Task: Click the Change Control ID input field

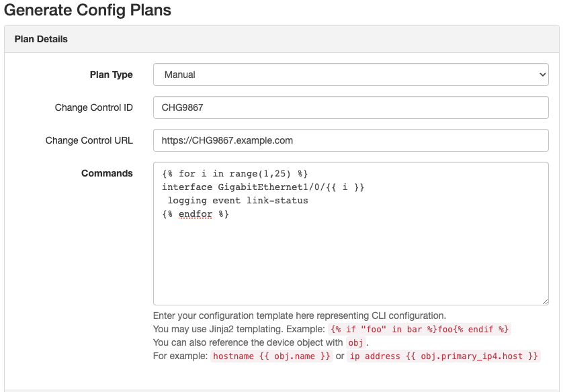Action: pyautogui.click(x=349, y=107)
